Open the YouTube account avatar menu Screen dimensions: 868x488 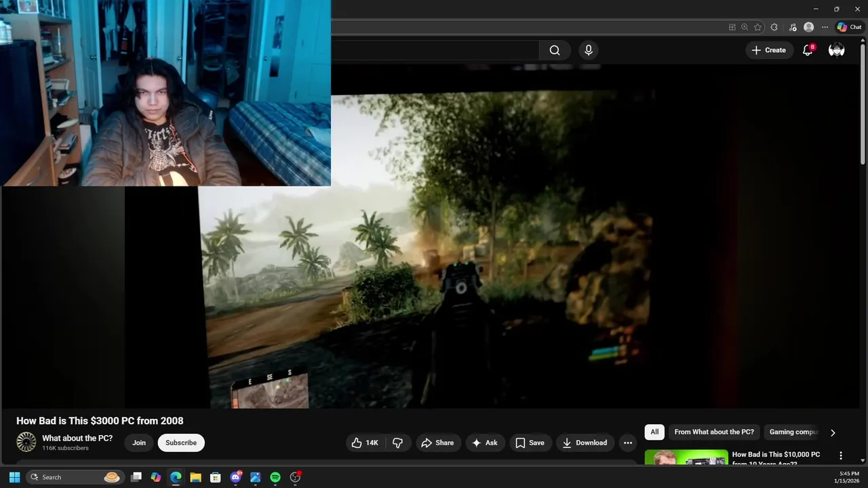tap(837, 50)
